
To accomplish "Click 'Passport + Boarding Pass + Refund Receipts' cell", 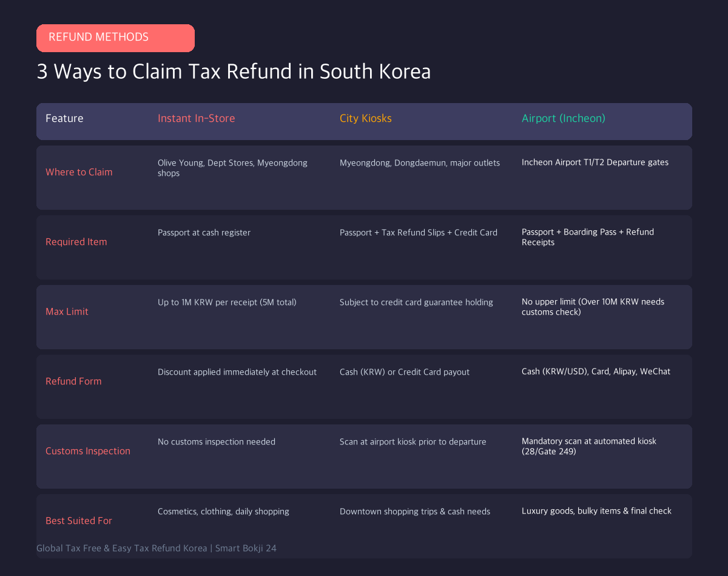I will point(588,237).
